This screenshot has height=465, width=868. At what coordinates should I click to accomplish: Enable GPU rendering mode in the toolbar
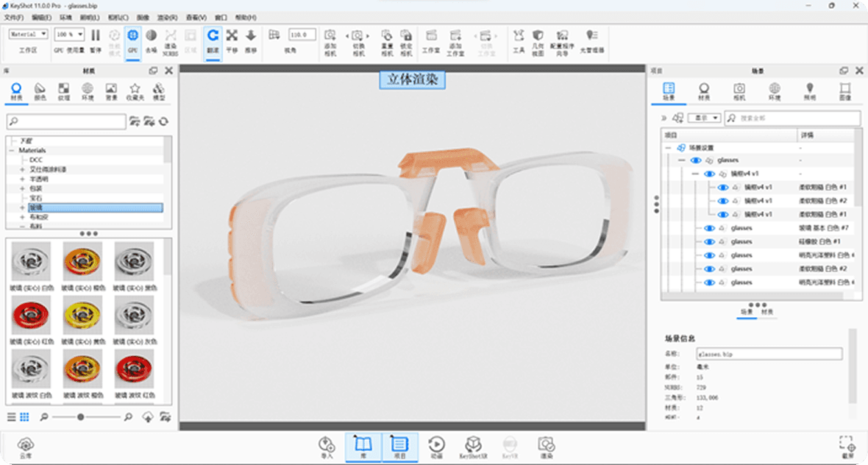[x=132, y=35]
